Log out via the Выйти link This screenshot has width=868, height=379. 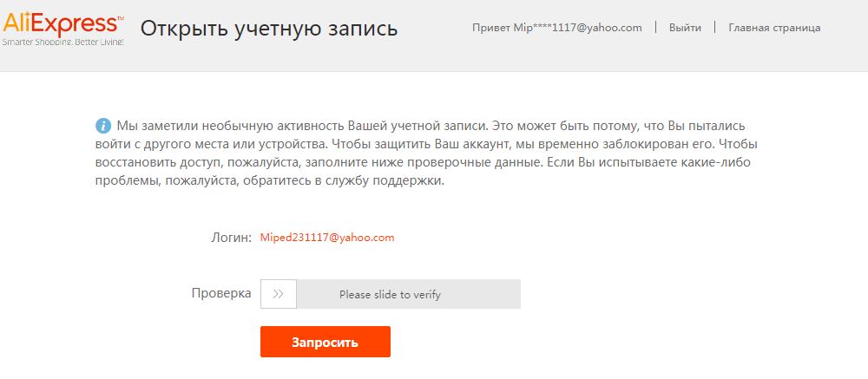click(x=685, y=28)
